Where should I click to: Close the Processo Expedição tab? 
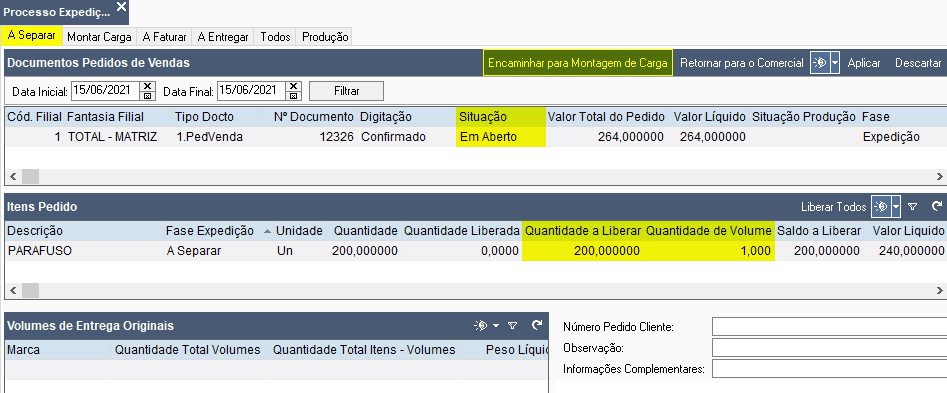click(121, 7)
